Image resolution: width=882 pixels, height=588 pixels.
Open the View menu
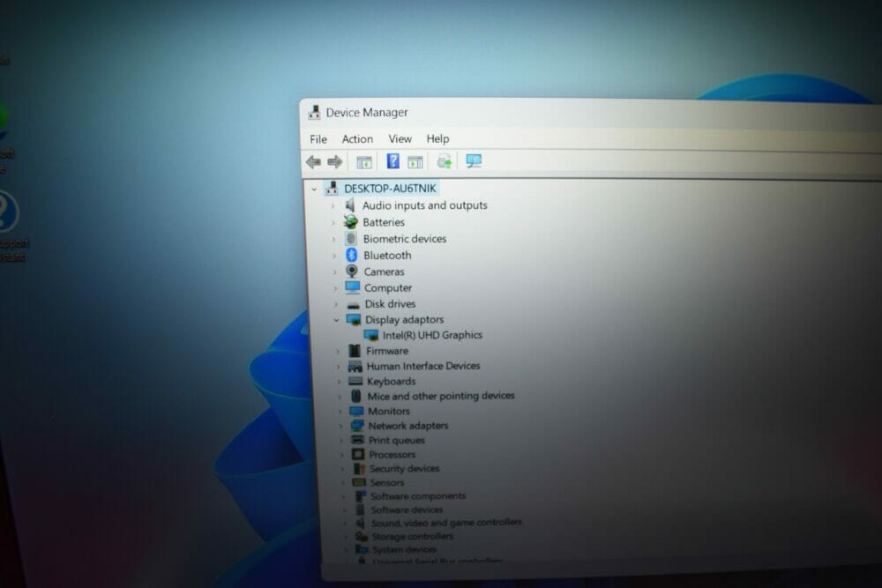pos(400,138)
